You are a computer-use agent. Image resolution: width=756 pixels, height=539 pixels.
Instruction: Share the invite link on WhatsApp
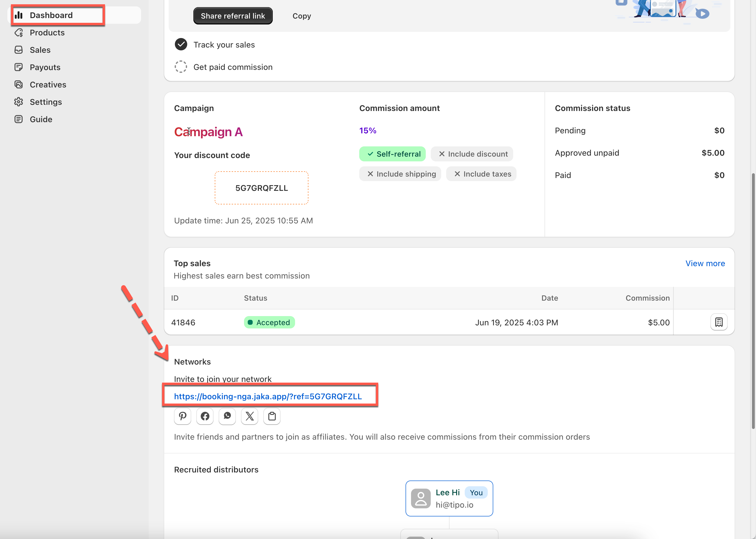coord(227,416)
